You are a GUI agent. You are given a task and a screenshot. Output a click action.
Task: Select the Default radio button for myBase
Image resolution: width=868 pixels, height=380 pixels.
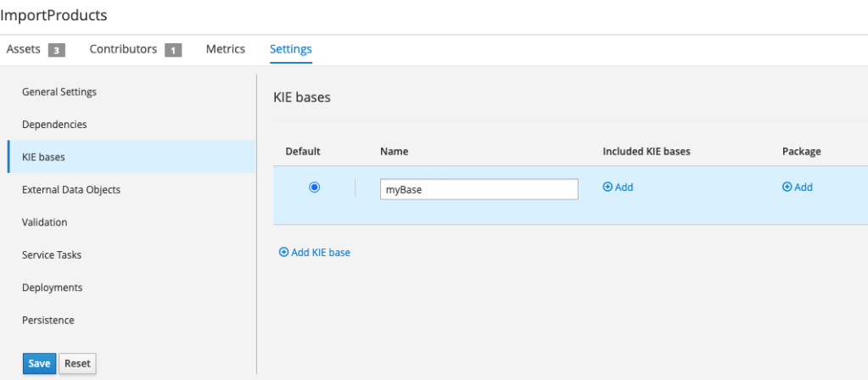click(315, 187)
